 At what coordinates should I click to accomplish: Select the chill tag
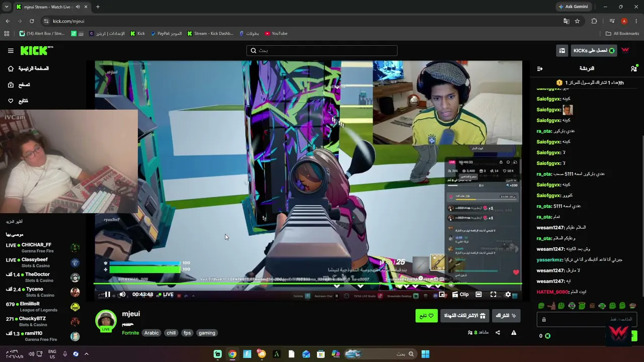[x=171, y=333]
